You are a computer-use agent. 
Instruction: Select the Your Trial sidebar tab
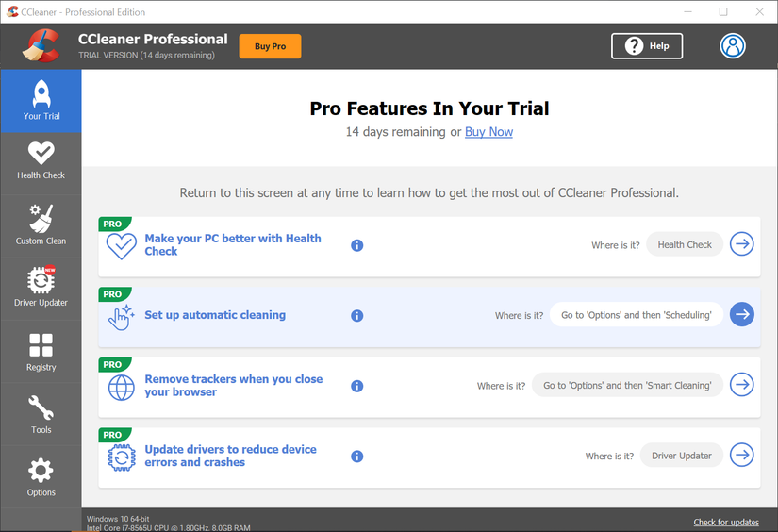coord(41,101)
